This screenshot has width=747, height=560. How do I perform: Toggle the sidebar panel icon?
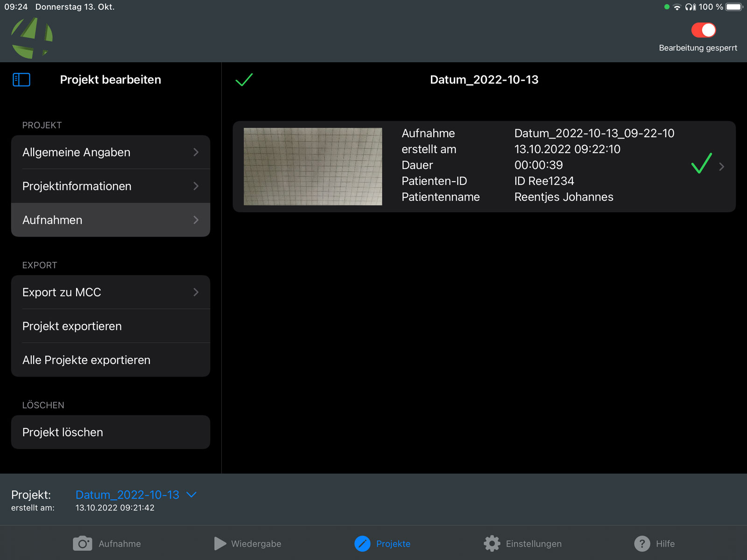click(21, 80)
